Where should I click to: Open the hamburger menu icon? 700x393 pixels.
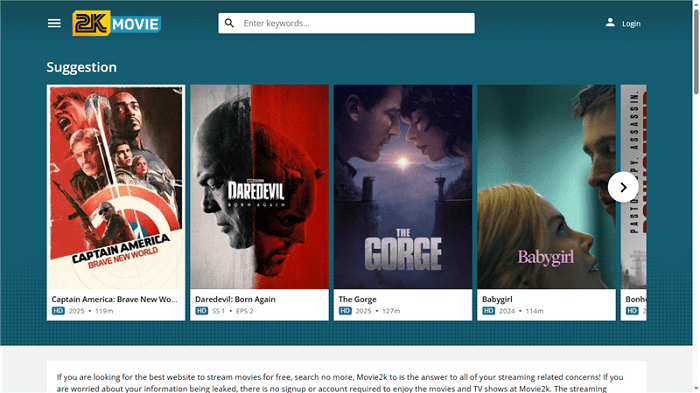pos(54,23)
